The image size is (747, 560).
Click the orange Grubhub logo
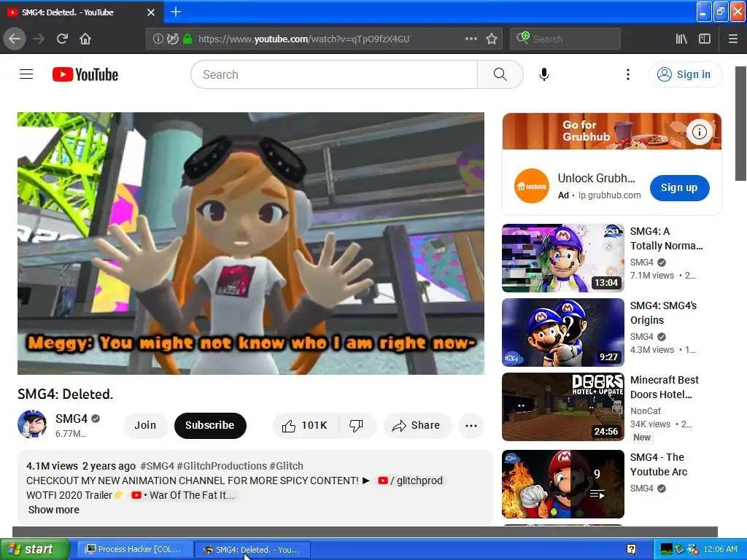pos(532,186)
